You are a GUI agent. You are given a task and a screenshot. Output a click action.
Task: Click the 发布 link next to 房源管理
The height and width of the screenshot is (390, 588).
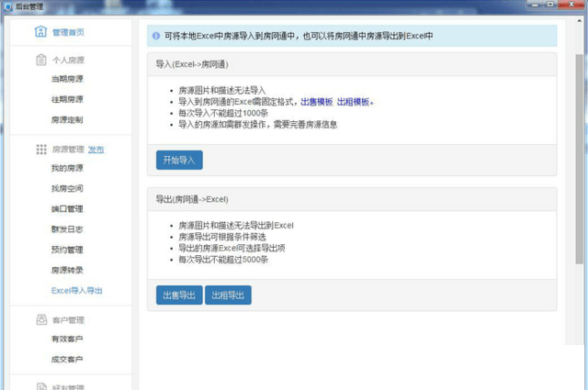pos(96,150)
